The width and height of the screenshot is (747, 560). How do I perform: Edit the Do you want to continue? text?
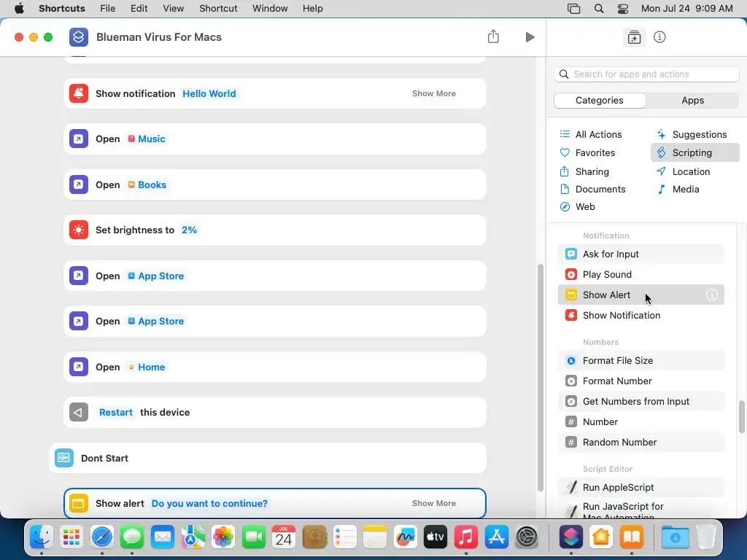(209, 503)
